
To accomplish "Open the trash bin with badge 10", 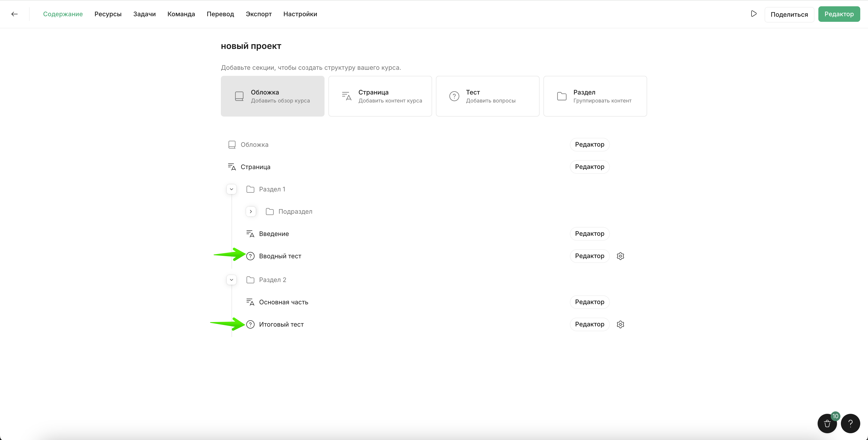I will 827,424.
